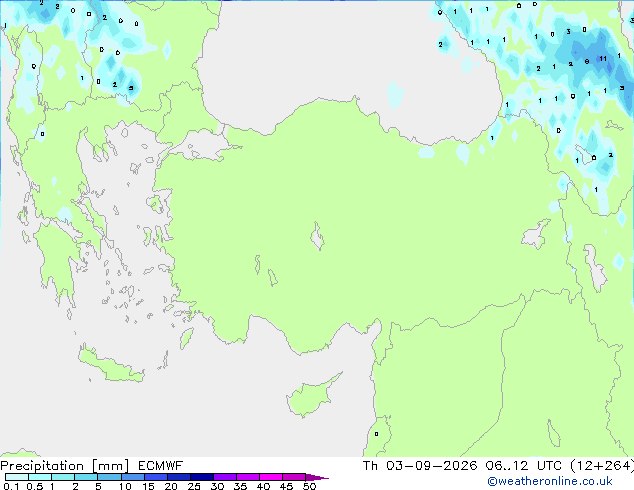Click the legend label "40"
Image resolution: width=634 pixels, height=490 pixels.
pos(263,486)
